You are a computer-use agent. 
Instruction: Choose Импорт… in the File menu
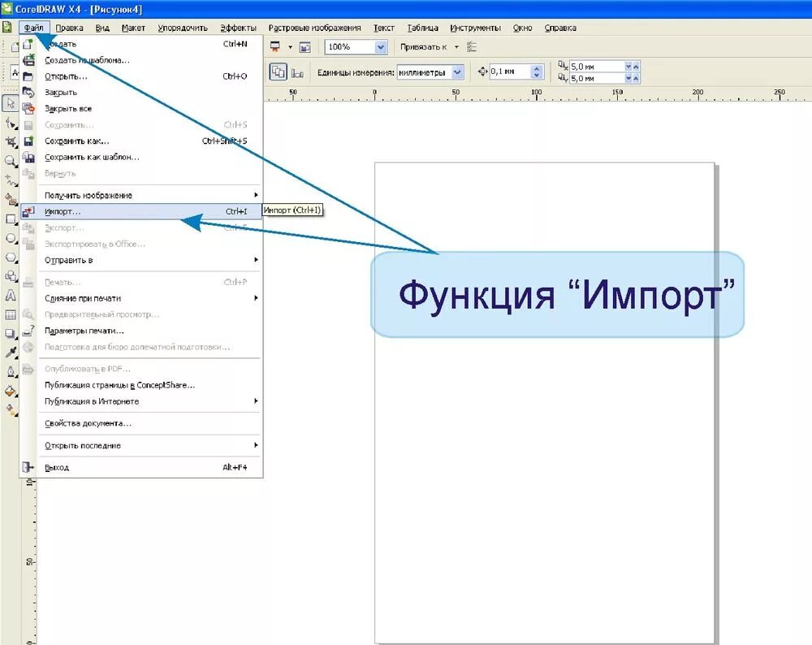(140, 211)
